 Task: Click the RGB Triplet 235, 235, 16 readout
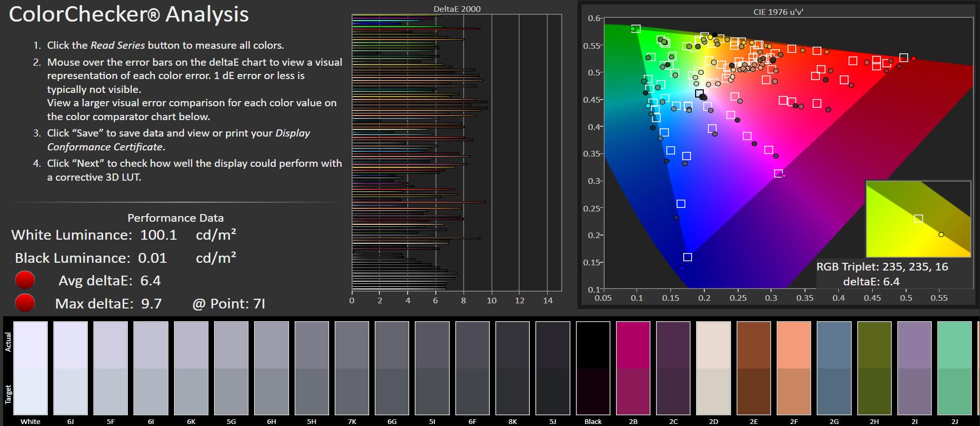(x=882, y=267)
